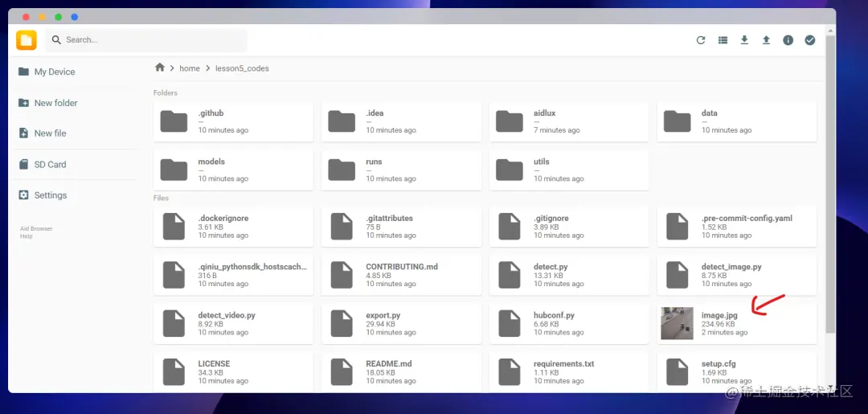Click the yellow file manager logo
Viewport: 868px width, 414px height.
[x=26, y=40]
